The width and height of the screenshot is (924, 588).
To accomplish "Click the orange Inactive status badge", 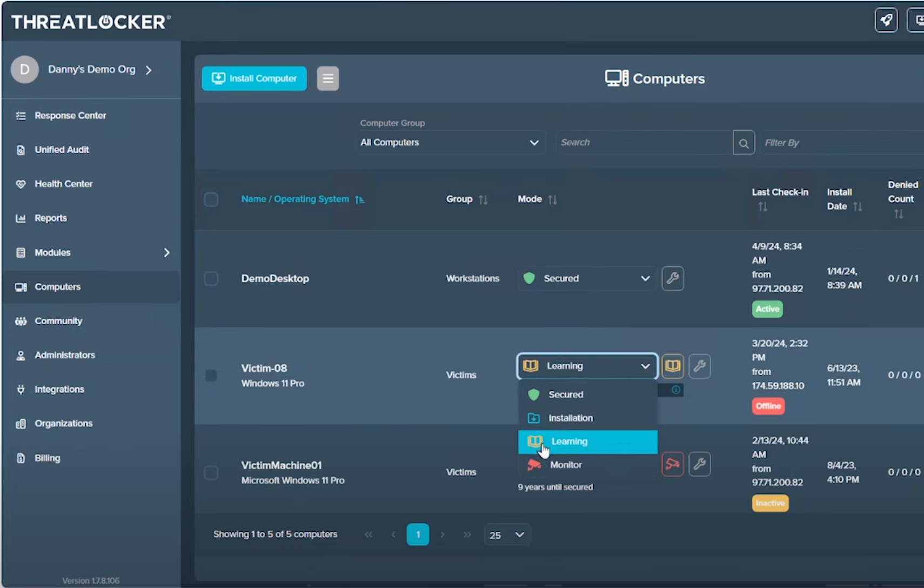I will 770,503.
